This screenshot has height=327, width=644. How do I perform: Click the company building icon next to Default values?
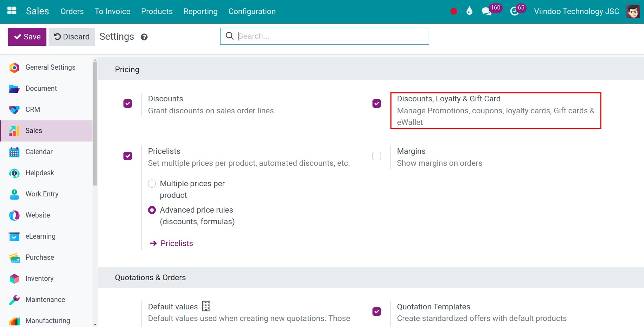[x=206, y=306]
